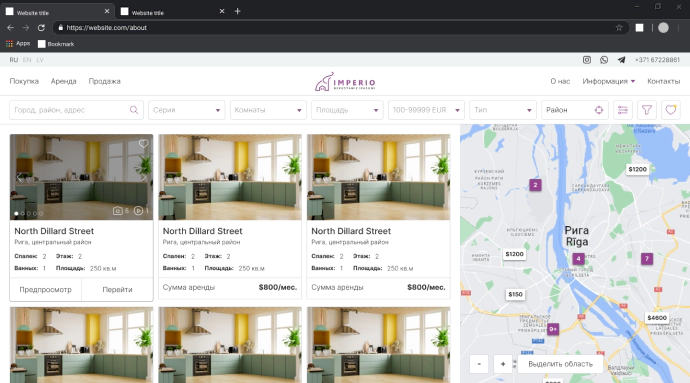Click the Выделить область map button

[x=560, y=364]
